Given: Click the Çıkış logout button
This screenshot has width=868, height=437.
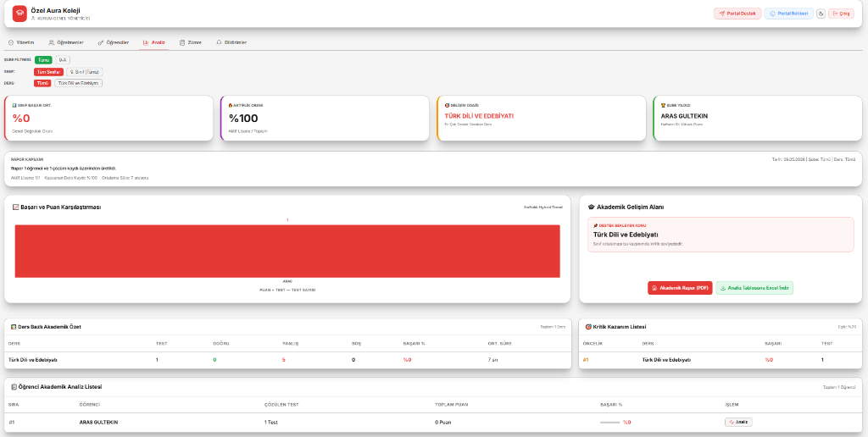Looking at the screenshot, I should point(841,14).
